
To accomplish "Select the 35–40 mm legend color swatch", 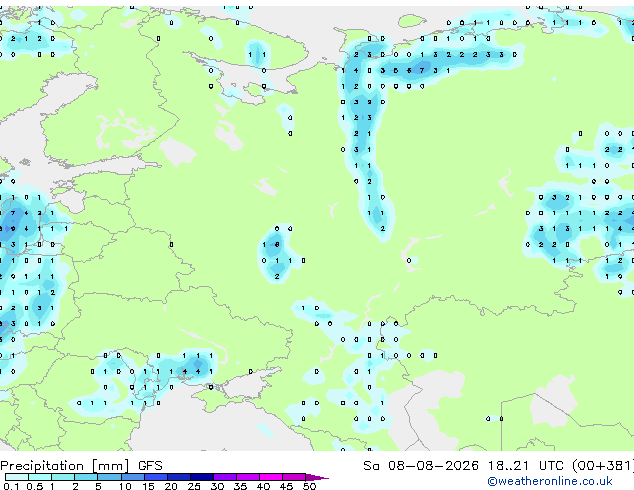I will (x=248, y=477).
